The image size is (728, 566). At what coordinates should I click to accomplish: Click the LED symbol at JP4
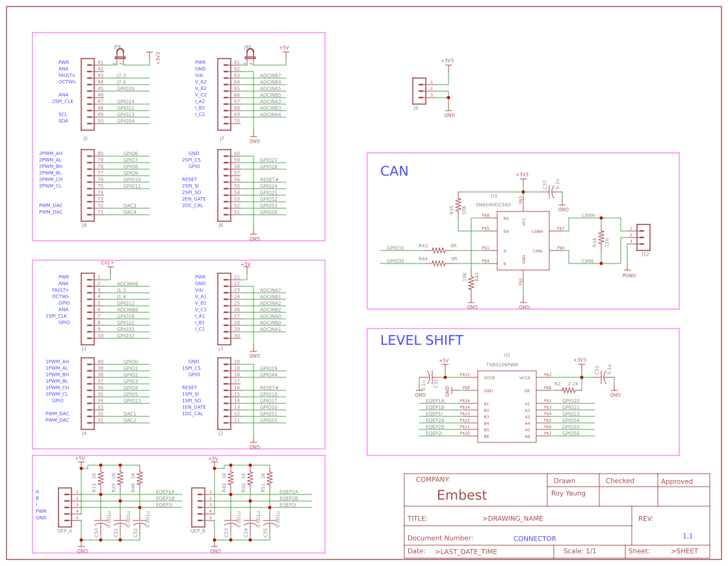(x=119, y=52)
